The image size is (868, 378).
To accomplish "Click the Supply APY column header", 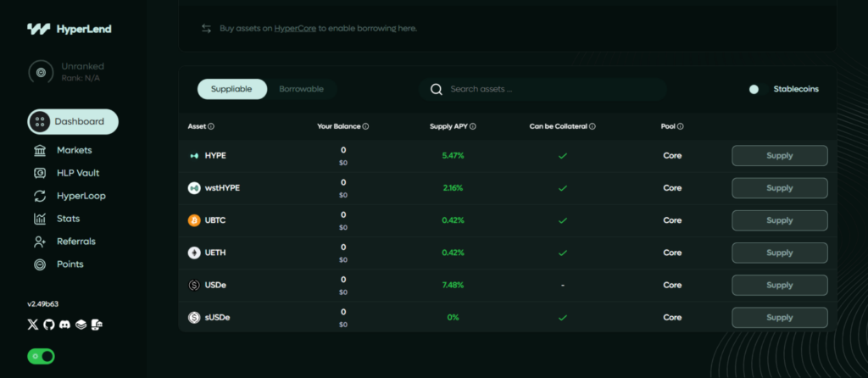I will coord(448,127).
